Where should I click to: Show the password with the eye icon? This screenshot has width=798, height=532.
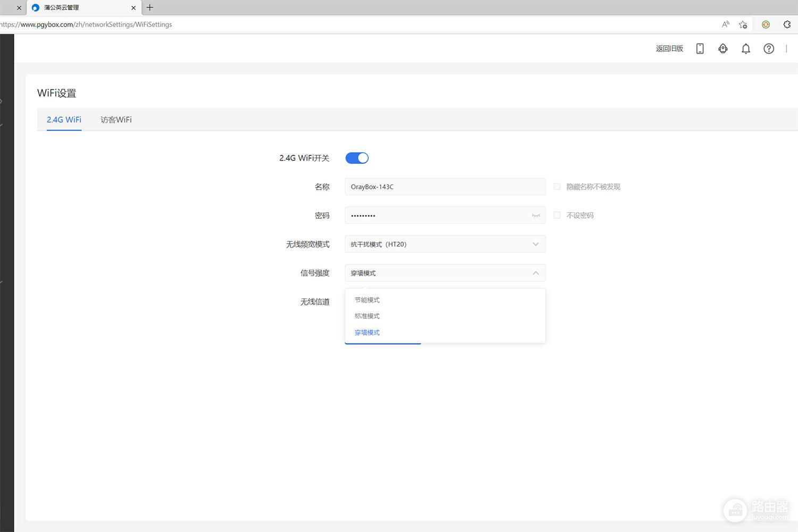pyautogui.click(x=536, y=215)
